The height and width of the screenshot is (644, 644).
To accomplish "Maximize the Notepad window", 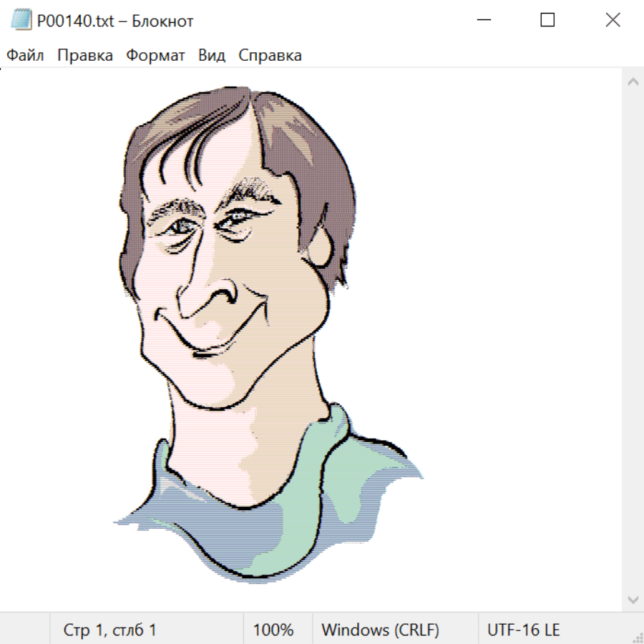I will point(547,21).
